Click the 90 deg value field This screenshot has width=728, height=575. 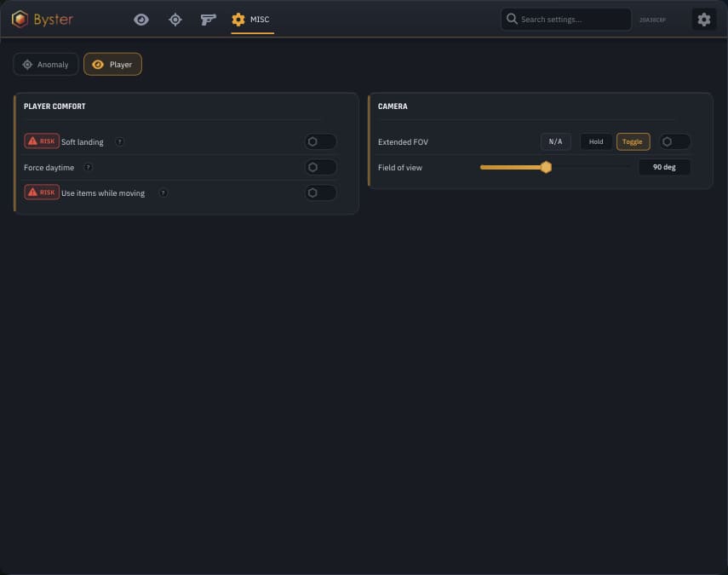[664, 167]
